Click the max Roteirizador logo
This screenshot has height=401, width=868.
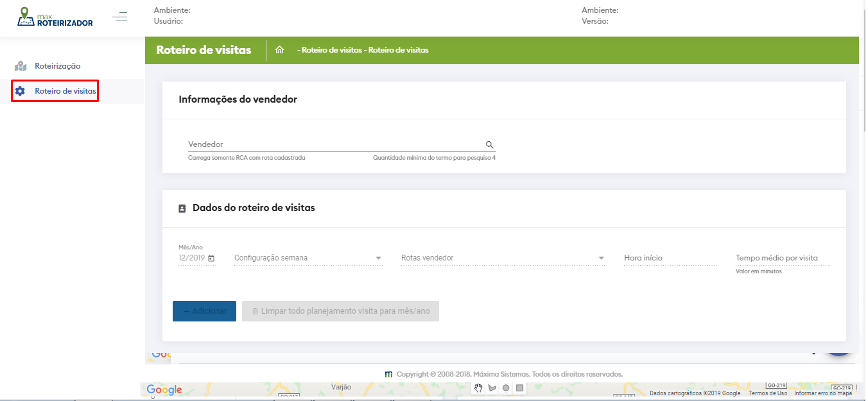click(55, 17)
